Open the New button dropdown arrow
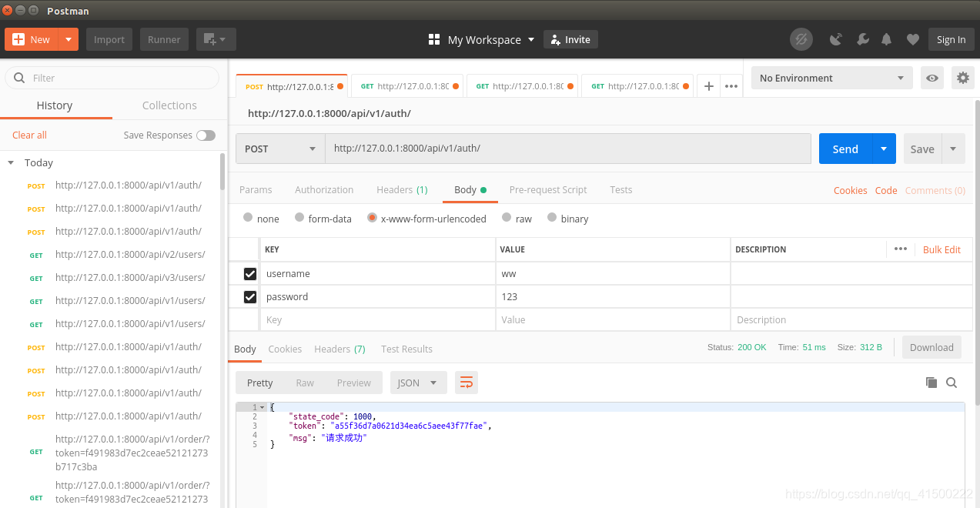This screenshot has height=508, width=980. coord(69,39)
